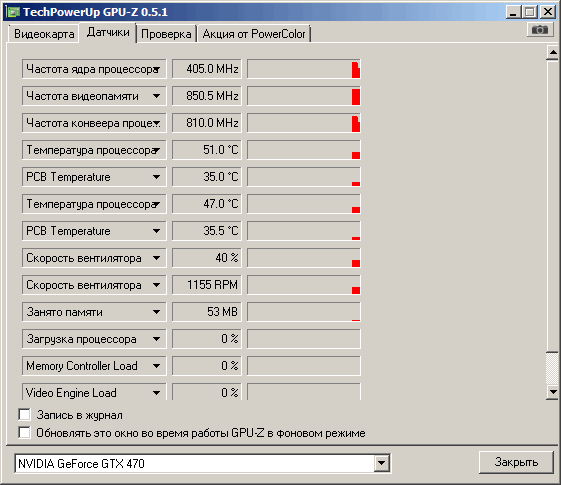Click the 40 % fan speed graph
561x485 pixels.
click(304, 258)
